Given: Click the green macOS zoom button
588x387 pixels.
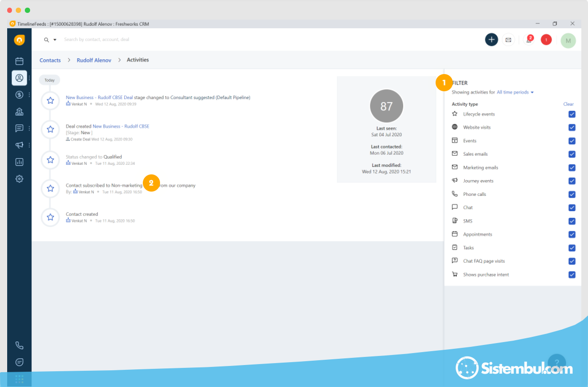Looking at the screenshot, I should [x=28, y=10].
